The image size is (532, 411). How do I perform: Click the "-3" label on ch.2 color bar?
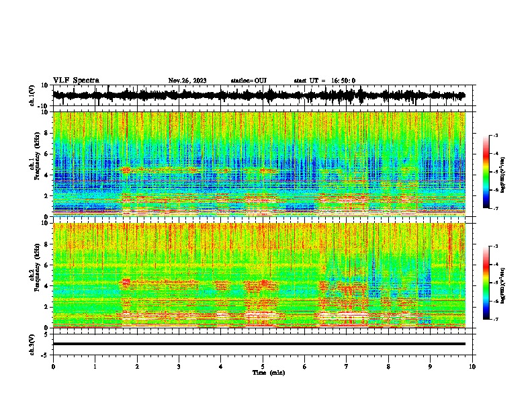click(x=496, y=246)
